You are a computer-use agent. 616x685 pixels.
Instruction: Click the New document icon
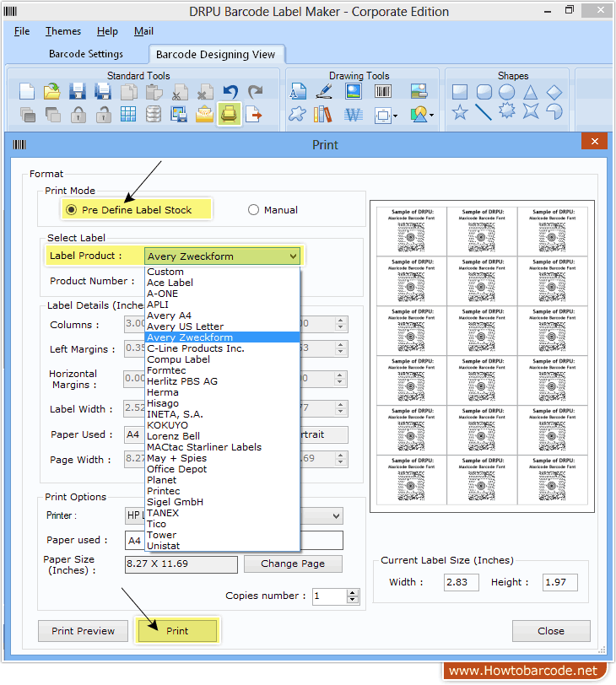pyautogui.click(x=27, y=92)
